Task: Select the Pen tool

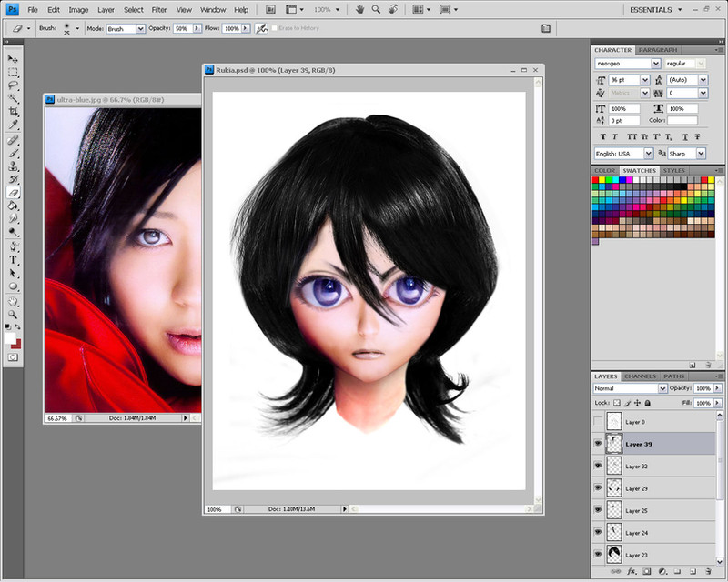Action: pyautogui.click(x=13, y=247)
